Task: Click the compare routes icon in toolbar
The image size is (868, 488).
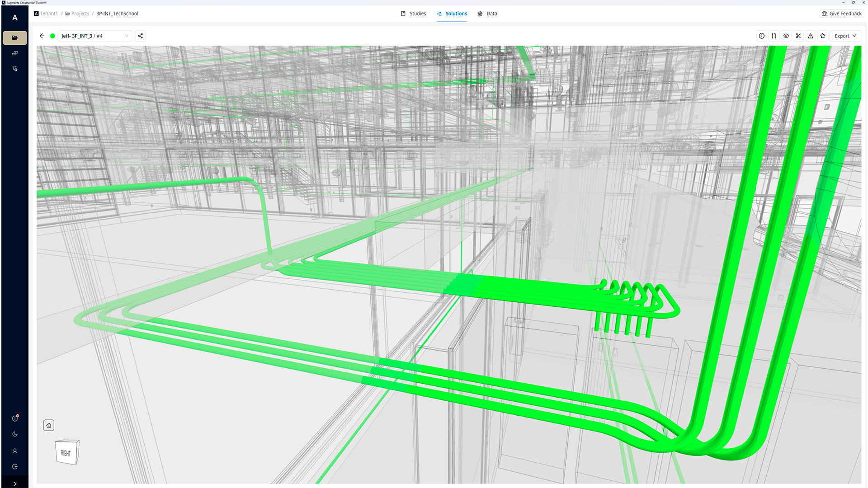Action: (x=774, y=36)
